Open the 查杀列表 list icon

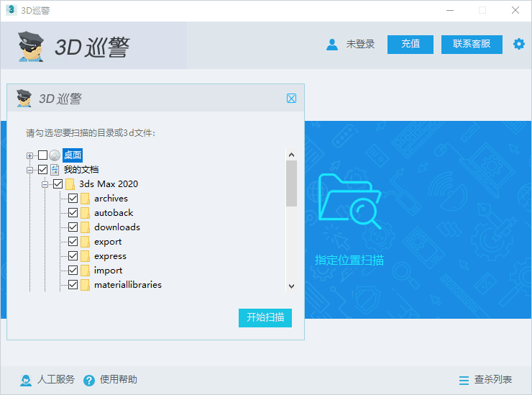[x=464, y=380]
